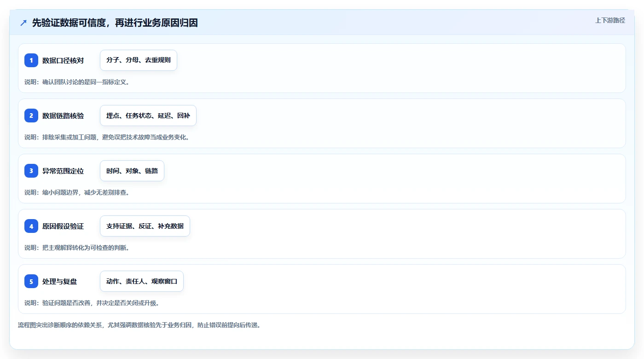Viewport: 644px width, 359px height.
Task: Select the 动作、责任人、观察窗口 chip
Action: click(142, 281)
